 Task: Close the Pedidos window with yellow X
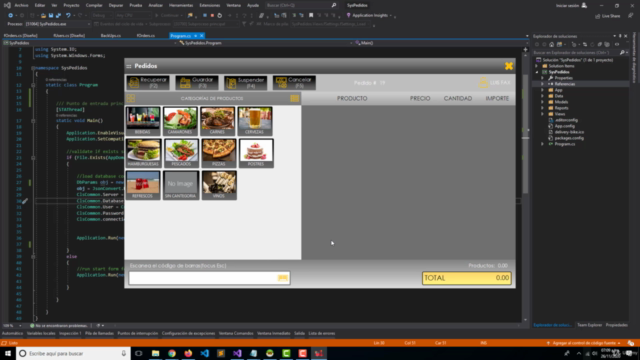click(509, 66)
